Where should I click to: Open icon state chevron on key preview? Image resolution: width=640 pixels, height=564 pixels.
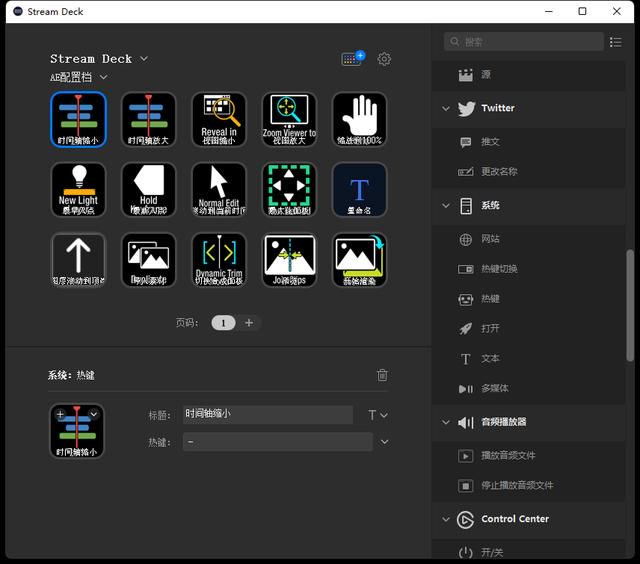click(x=94, y=414)
